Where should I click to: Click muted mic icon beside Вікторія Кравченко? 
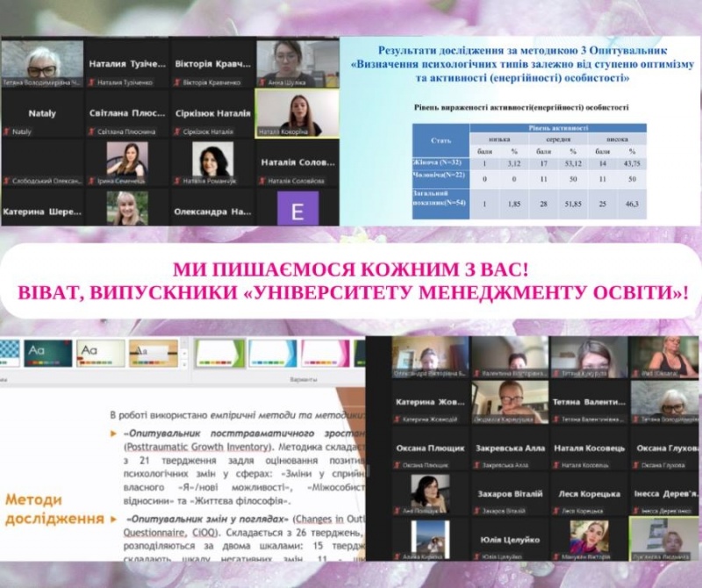(175, 82)
